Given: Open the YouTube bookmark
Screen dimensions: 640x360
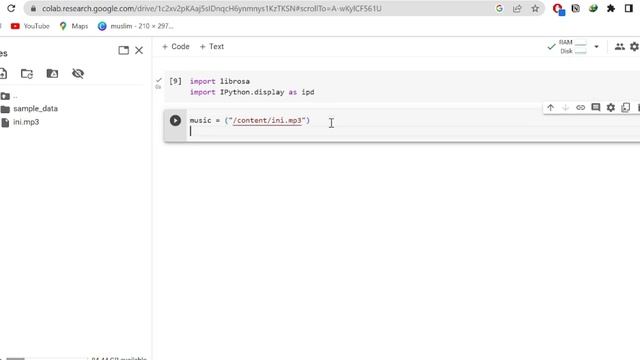Looking at the screenshot, I should (30, 26).
